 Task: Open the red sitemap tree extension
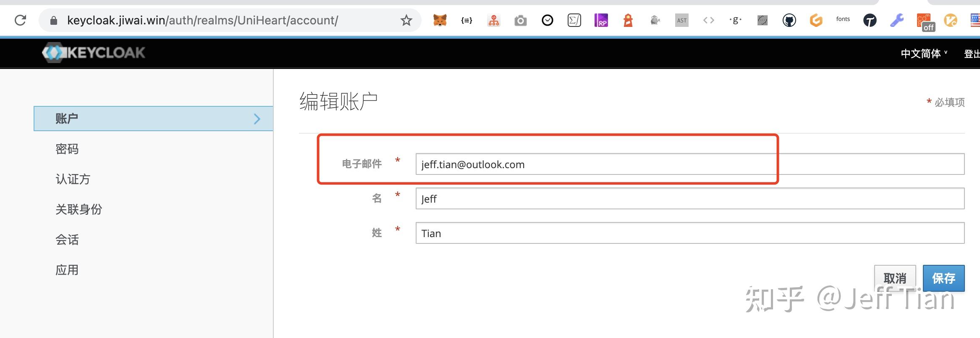click(x=494, y=20)
